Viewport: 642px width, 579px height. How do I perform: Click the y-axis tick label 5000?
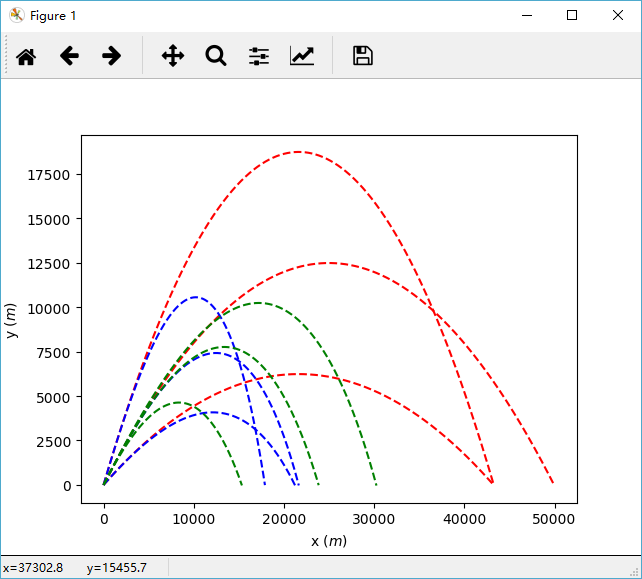[53, 398]
